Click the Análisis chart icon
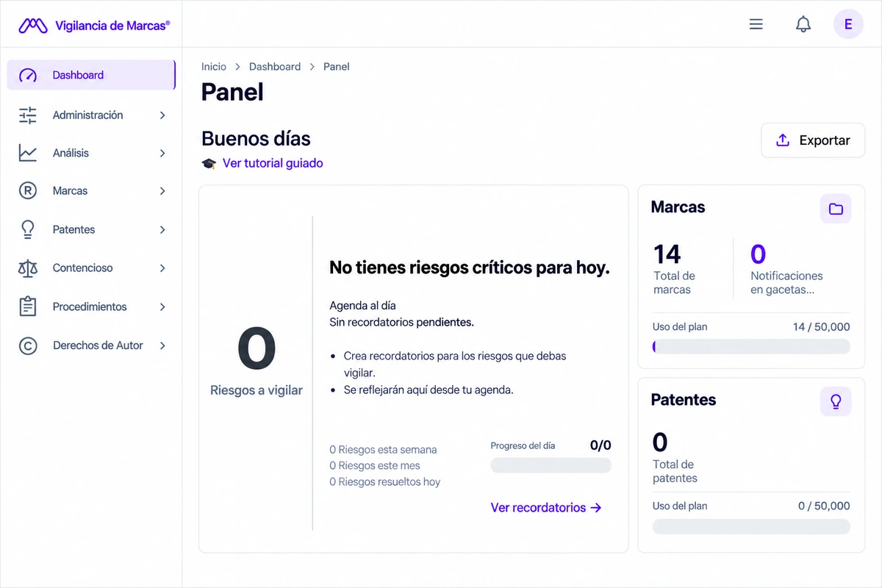 pyautogui.click(x=28, y=153)
